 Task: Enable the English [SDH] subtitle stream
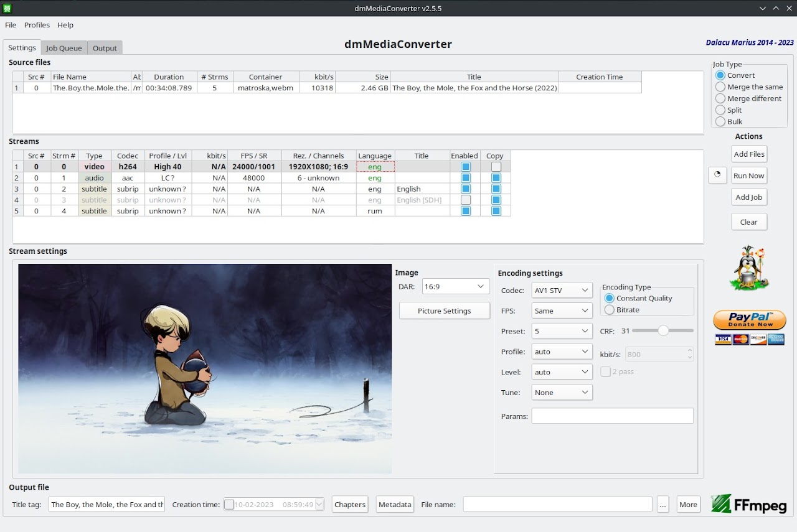pyautogui.click(x=465, y=200)
